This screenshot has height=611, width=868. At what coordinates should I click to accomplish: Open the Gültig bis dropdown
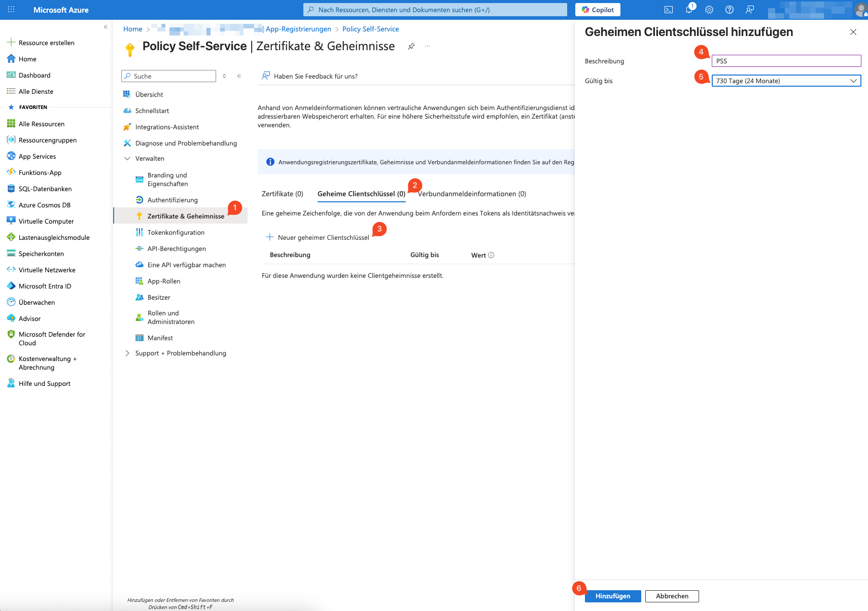tap(786, 81)
